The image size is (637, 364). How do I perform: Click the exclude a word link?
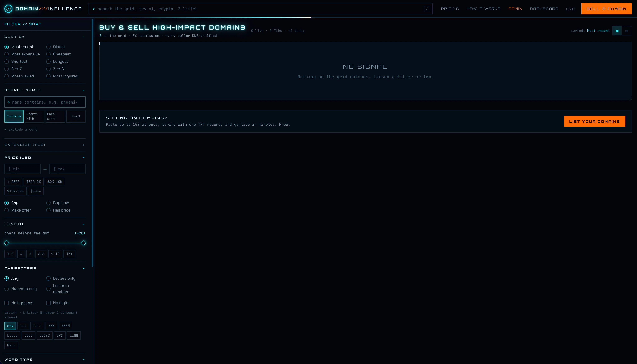tap(21, 130)
